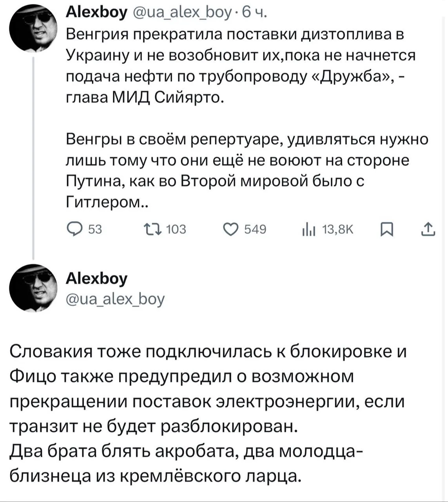
Task: Click the reply speech bubble icon
Action: pyautogui.click(x=73, y=229)
